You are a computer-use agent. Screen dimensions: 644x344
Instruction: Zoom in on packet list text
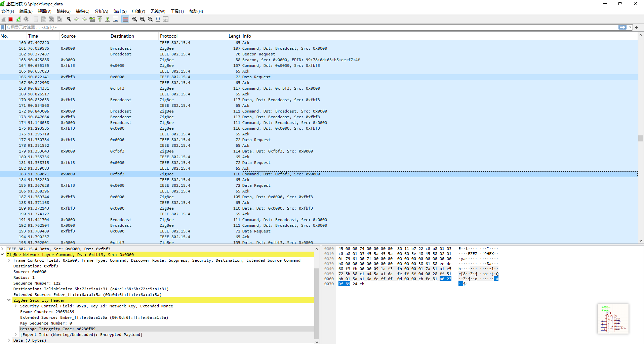click(x=134, y=19)
